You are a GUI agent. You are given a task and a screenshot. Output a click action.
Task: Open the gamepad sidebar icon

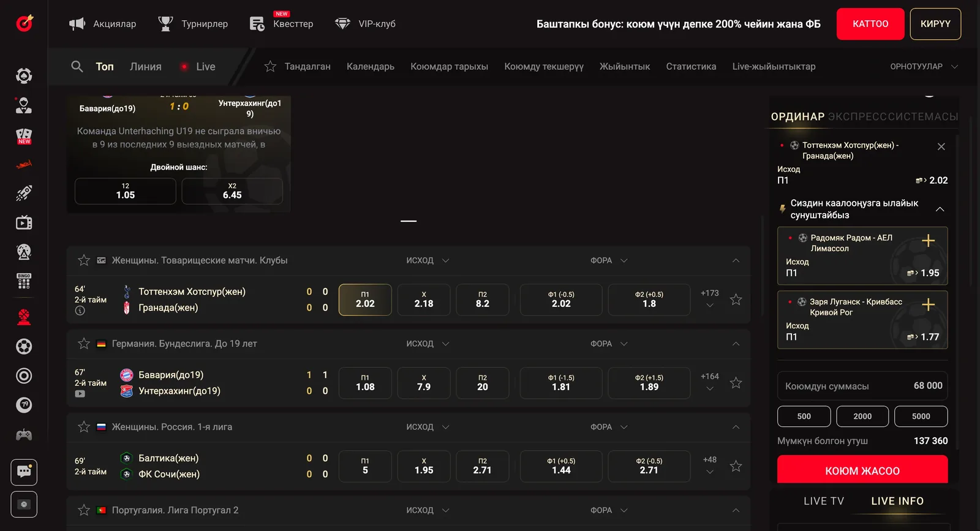coord(24,435)
